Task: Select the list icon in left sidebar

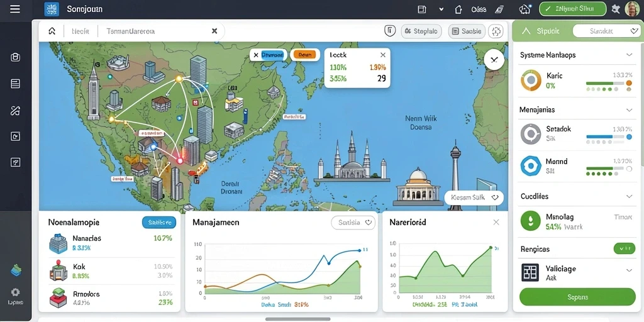Action: click(15, 84)
